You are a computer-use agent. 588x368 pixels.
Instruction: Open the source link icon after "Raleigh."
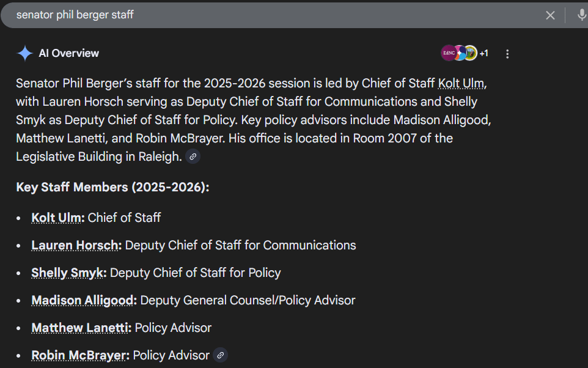[x=193, y=157]
